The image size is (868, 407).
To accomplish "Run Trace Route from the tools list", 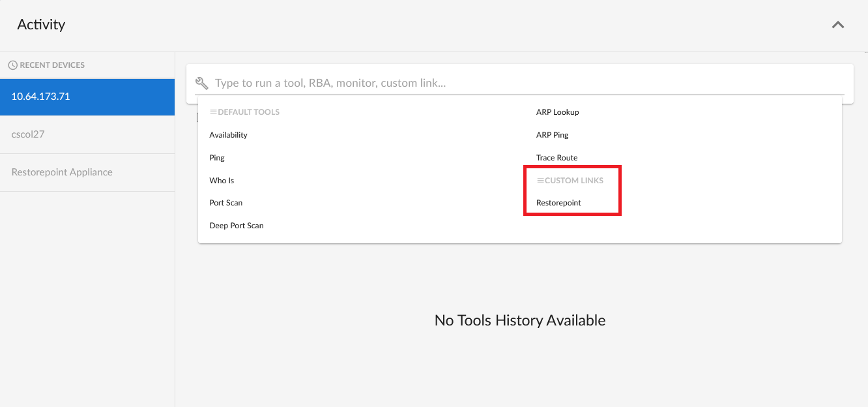I will 557,158.
